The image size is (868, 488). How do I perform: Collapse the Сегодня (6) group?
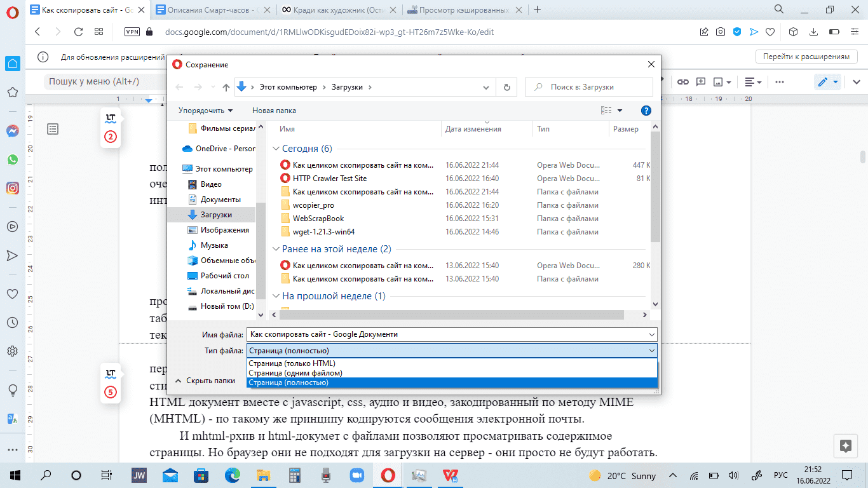click(x=276, y=148)
